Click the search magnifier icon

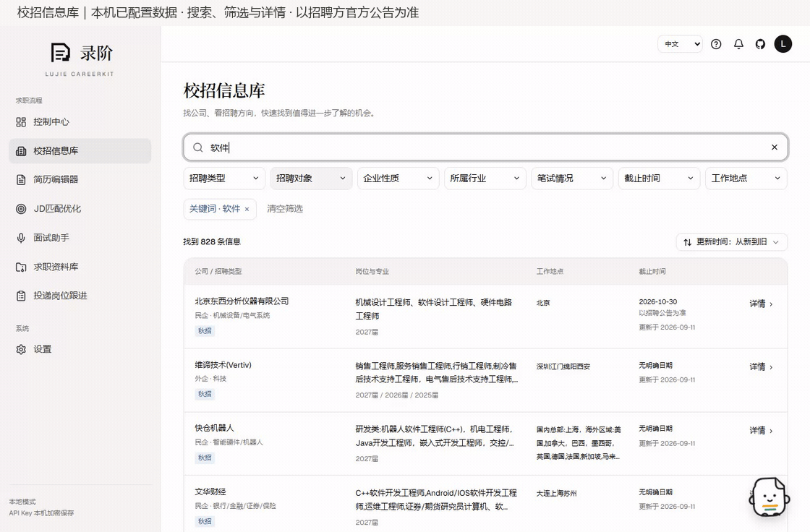coord(198,147)
